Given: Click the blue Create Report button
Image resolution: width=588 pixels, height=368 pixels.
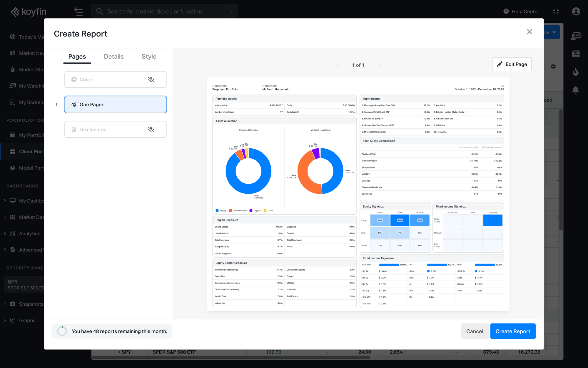Looking at the screenshot, I should pyautogui.click(x=513, y=331).
